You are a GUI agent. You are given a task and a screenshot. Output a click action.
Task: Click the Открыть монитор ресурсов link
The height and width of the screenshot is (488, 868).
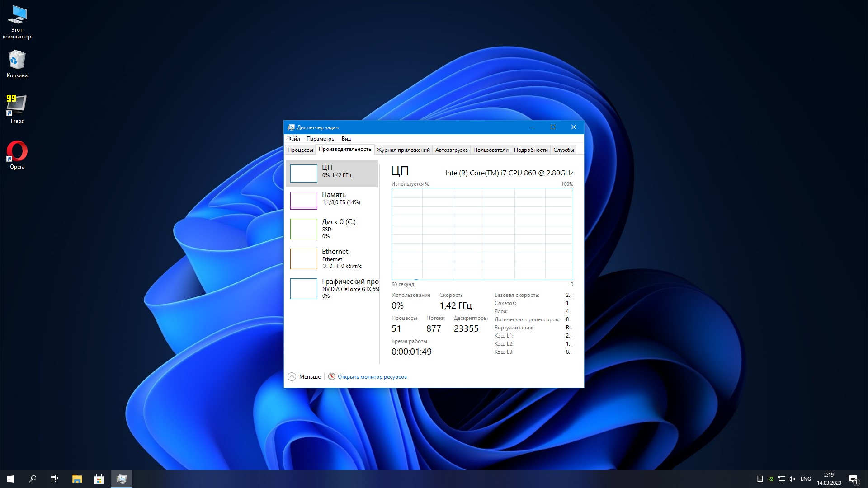(372, 377)
